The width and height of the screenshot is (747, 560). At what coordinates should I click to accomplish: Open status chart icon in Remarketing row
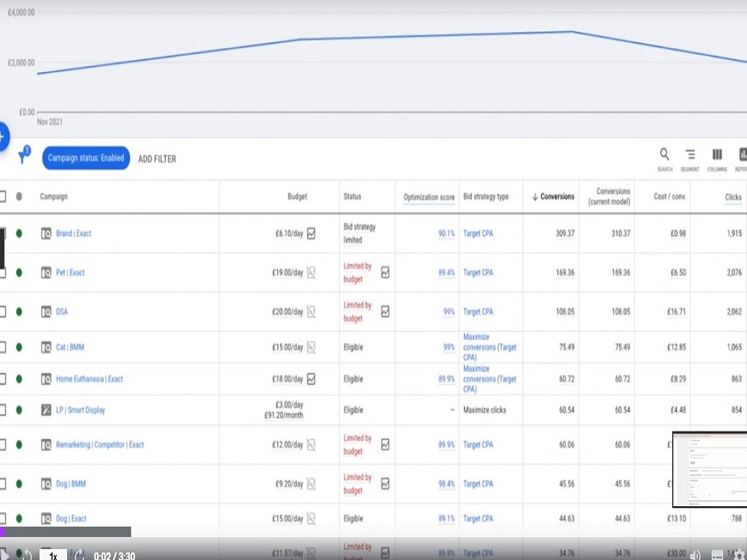(385, 445)
